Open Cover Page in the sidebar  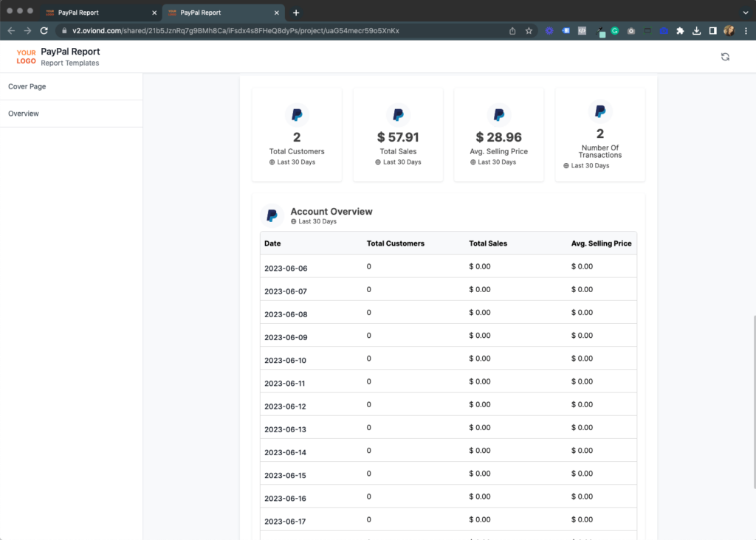coord(72,87)
